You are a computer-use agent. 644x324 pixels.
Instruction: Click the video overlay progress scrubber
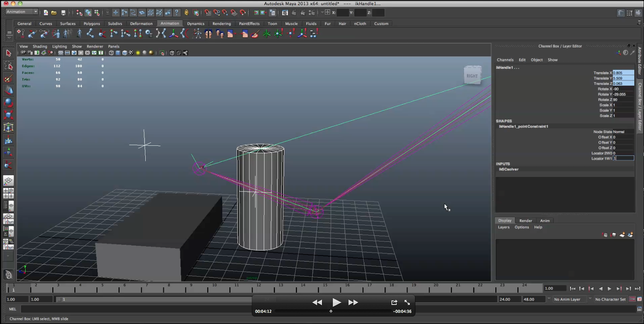pyautogui.click(x=331, y=311)
